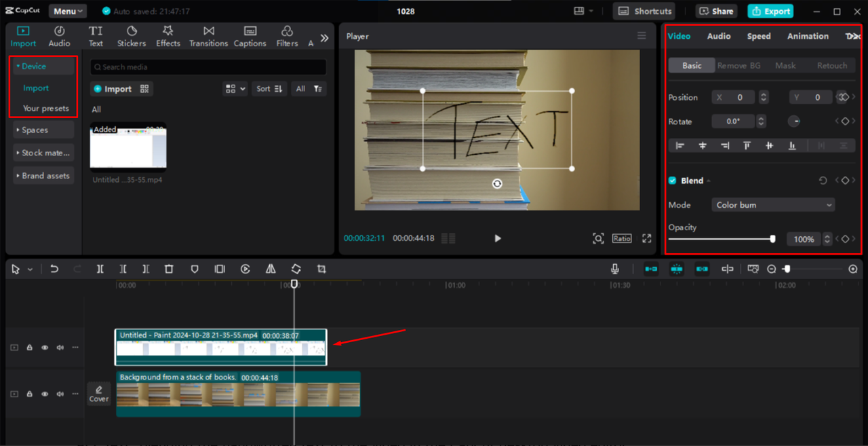Hide the stack of books track

pos(45,394)
